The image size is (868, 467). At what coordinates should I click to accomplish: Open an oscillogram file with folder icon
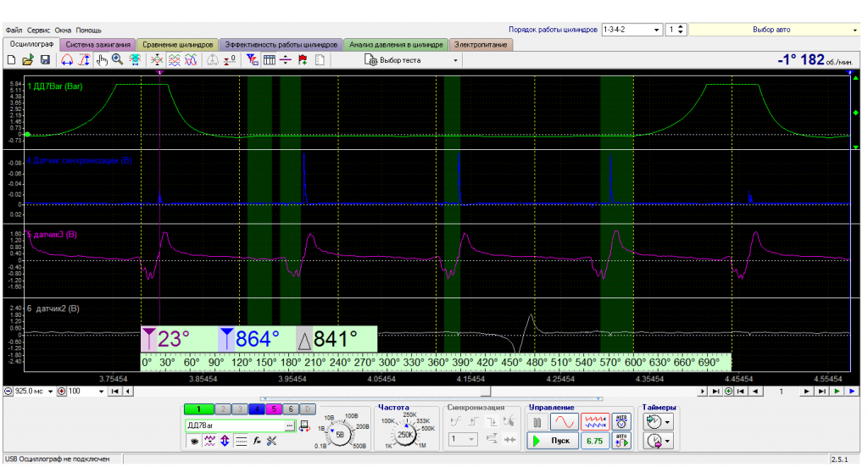[x=28, y=60]
